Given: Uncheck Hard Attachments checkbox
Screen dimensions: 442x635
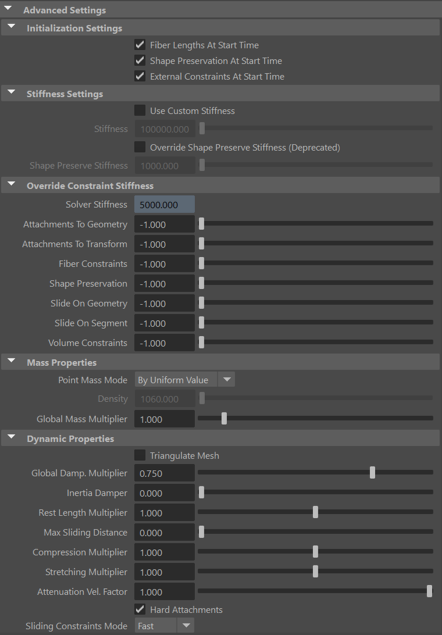Looking at the screenshot, I should (140, 609).
